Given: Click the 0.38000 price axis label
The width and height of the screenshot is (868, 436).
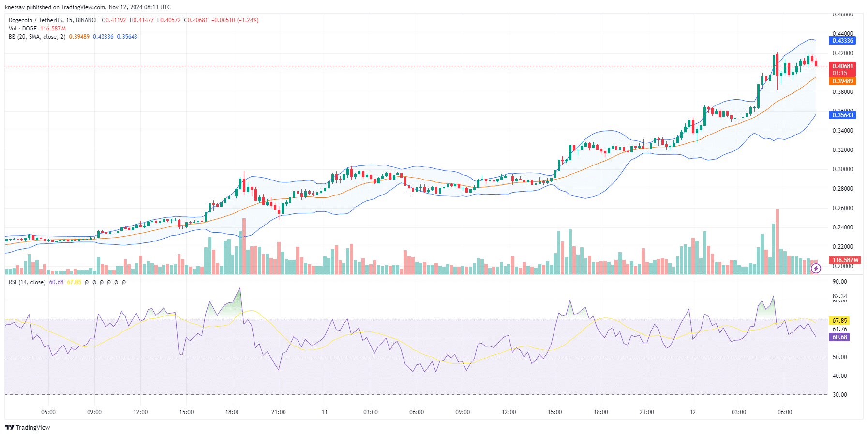Looking at the screenshot, I should (842, 92).
